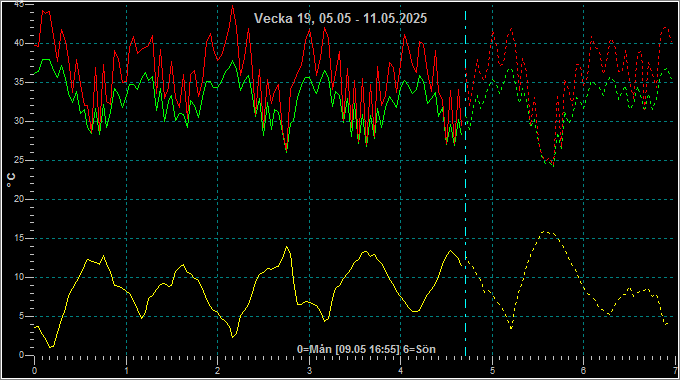Select the x-axis tick label 5
680x380 pixels.
point(492,371)
